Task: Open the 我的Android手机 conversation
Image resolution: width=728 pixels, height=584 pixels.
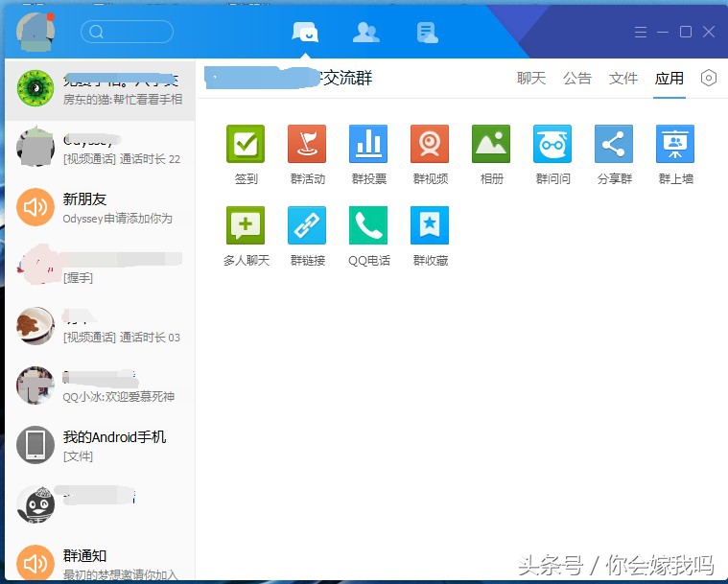Action: click(x=100, y=445)
